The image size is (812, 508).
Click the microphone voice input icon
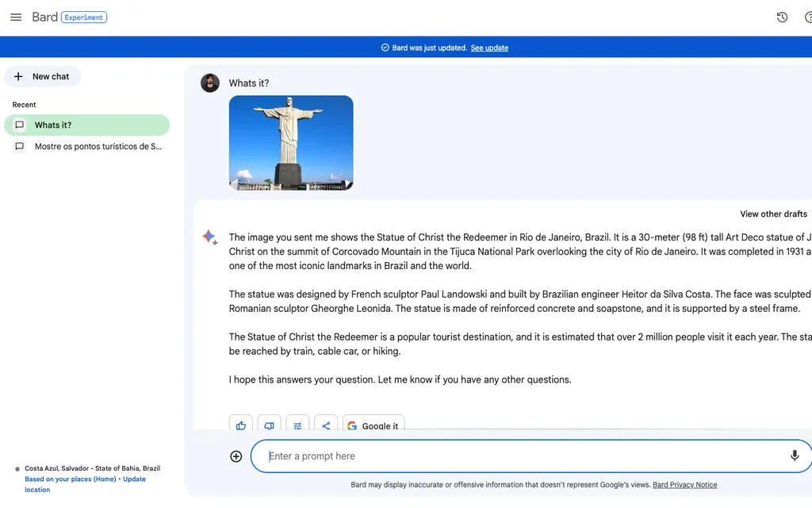[x=795, y=456]
